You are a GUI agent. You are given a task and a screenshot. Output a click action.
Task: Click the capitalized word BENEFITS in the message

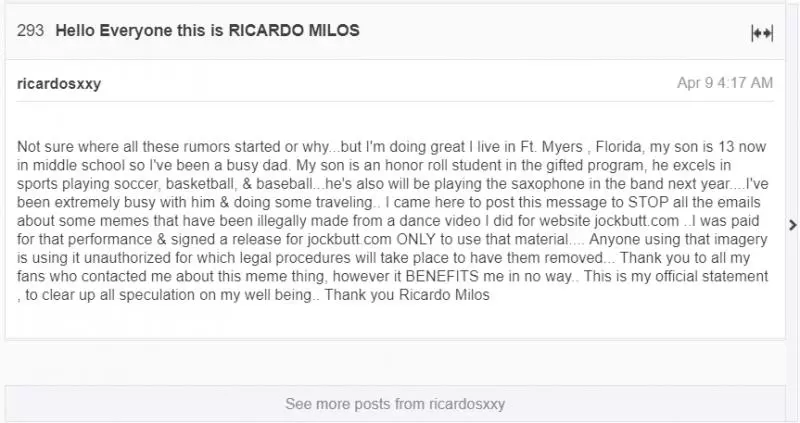pyautogui.click(x=442, y=277)
